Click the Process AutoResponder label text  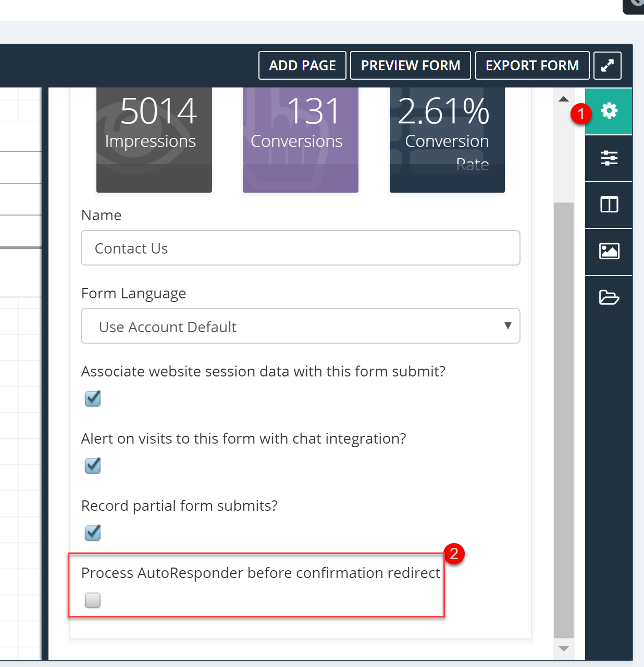coord(261,573)
